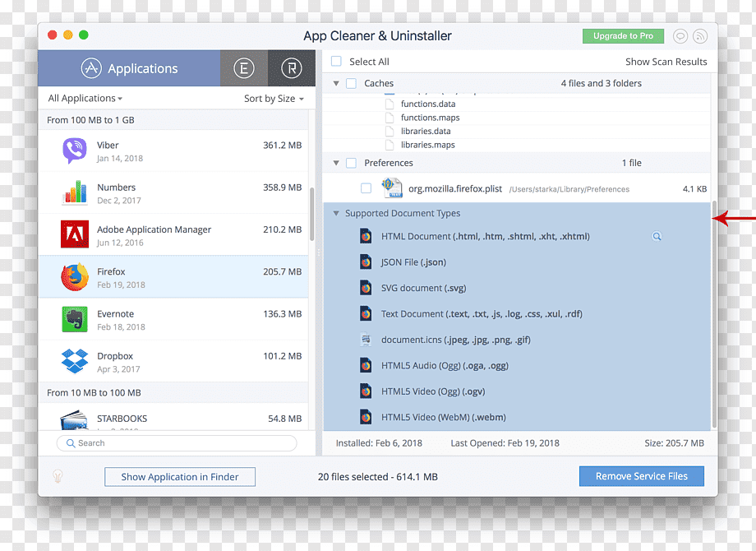Click the SVG document type icon
This screenshot has height=551, width=756.
point(366,288)
